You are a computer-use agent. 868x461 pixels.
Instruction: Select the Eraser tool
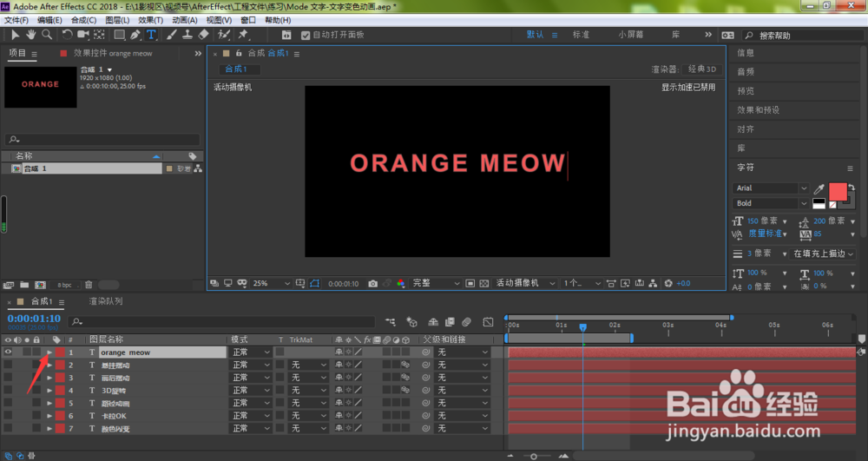click(x=204, y=35)
